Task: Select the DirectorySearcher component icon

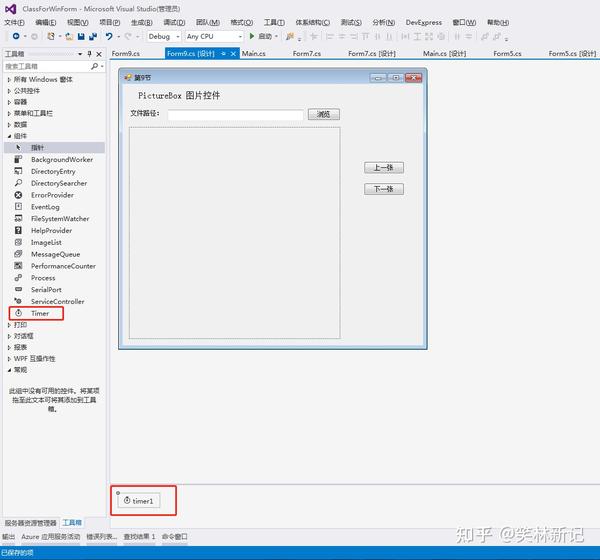Action: pyautogui.click(x=18, y=183)
